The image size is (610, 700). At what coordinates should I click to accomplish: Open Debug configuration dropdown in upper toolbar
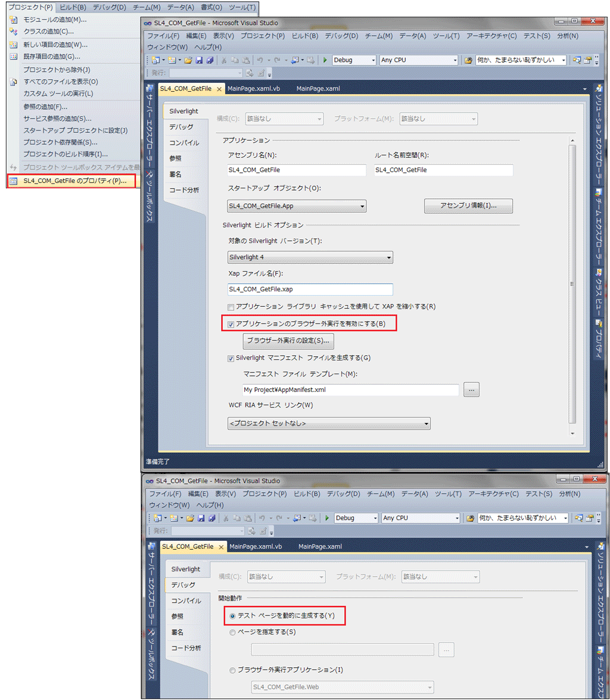[354, 60]
